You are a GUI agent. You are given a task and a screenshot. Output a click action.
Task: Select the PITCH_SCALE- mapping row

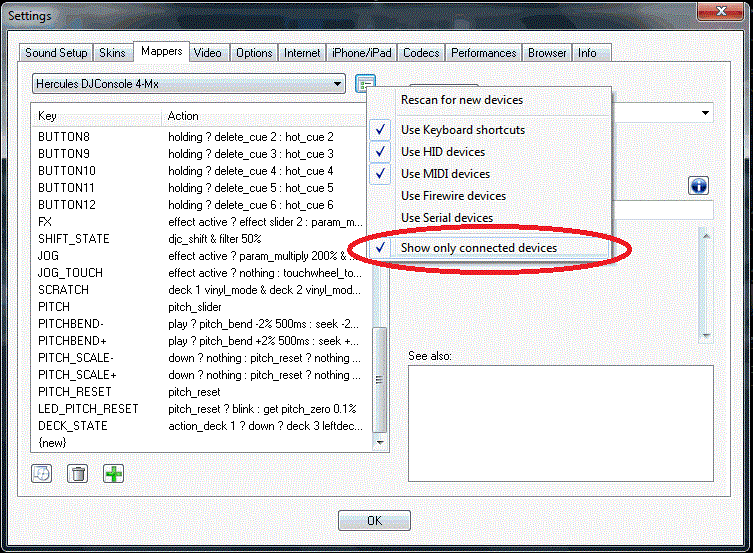(x=202, y=358)
